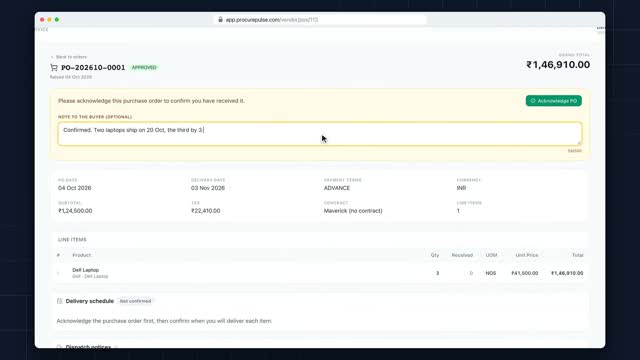Image resolution: width=640 pixels, height=360 pixels.
Task: Click the INR currency value
Action: click(x=461, y=188)
